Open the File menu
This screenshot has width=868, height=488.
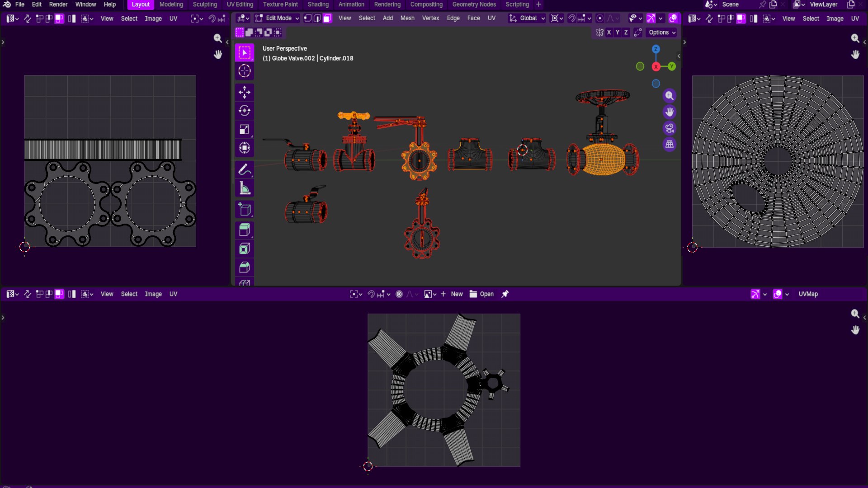[20, 5]
